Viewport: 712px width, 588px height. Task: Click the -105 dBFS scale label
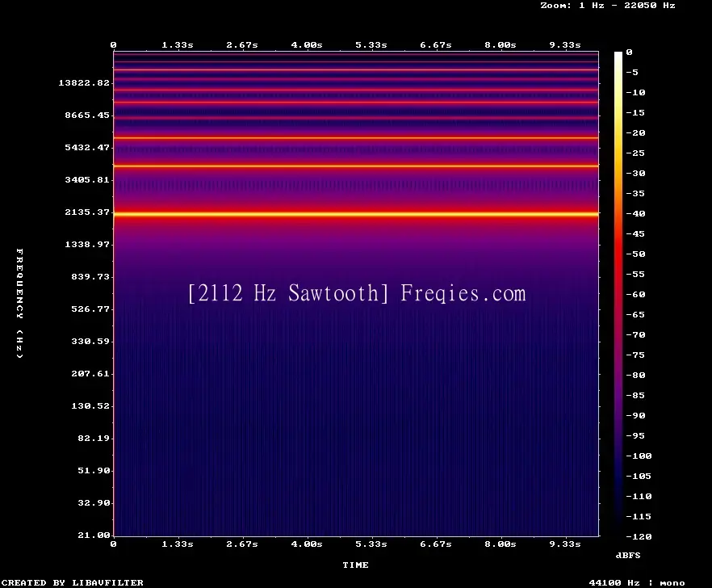coord(639,476)
